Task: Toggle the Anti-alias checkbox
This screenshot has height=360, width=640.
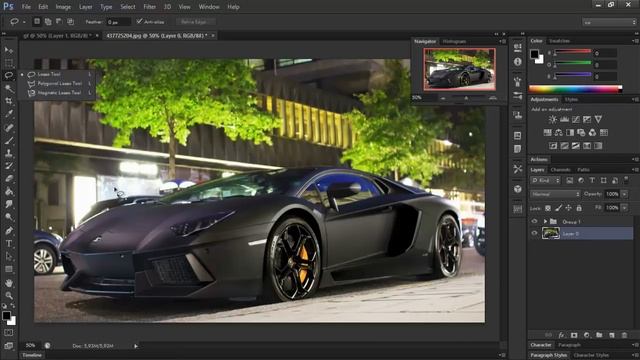Action: tap(139, 21)
